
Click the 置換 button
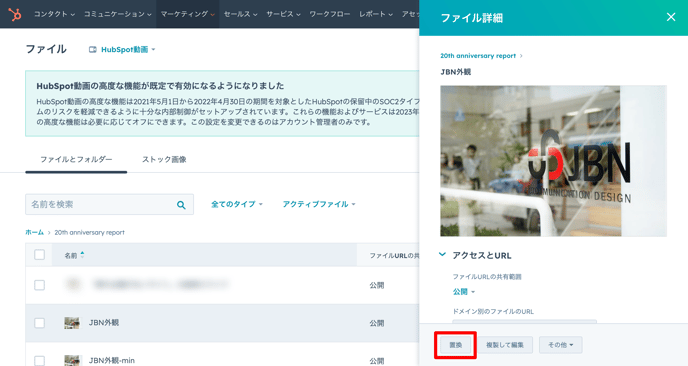pos(455,345)
